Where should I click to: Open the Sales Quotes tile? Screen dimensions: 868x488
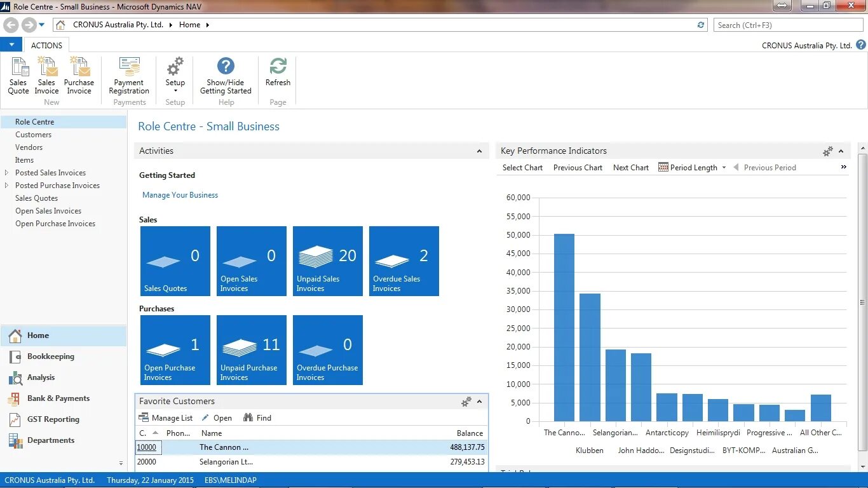click(x=175, y=261)
